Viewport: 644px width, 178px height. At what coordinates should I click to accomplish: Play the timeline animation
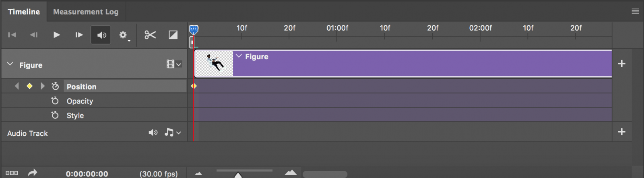tap(57, 35)
